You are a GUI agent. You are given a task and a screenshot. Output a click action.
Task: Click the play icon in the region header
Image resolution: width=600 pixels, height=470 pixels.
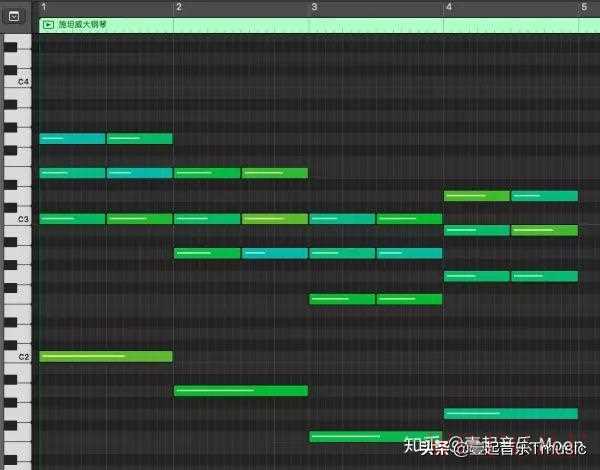[x=48, y=23]
